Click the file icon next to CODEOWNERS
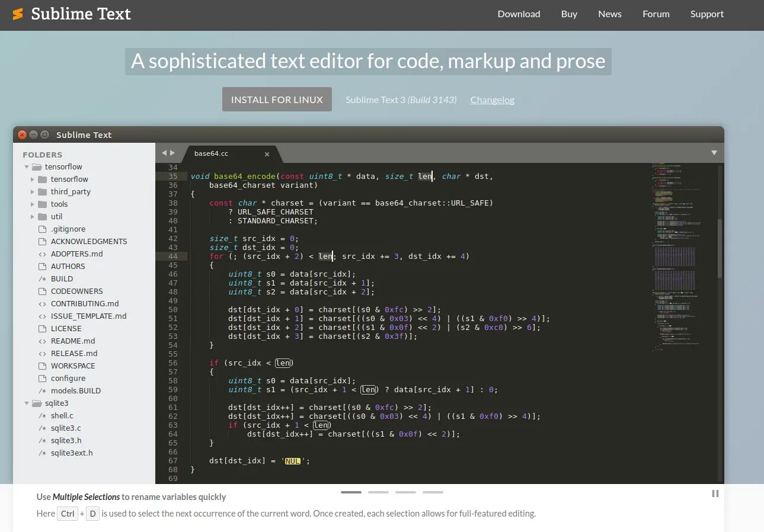The width and height of the screenshot is (764, 532). (x=42, y=291)
